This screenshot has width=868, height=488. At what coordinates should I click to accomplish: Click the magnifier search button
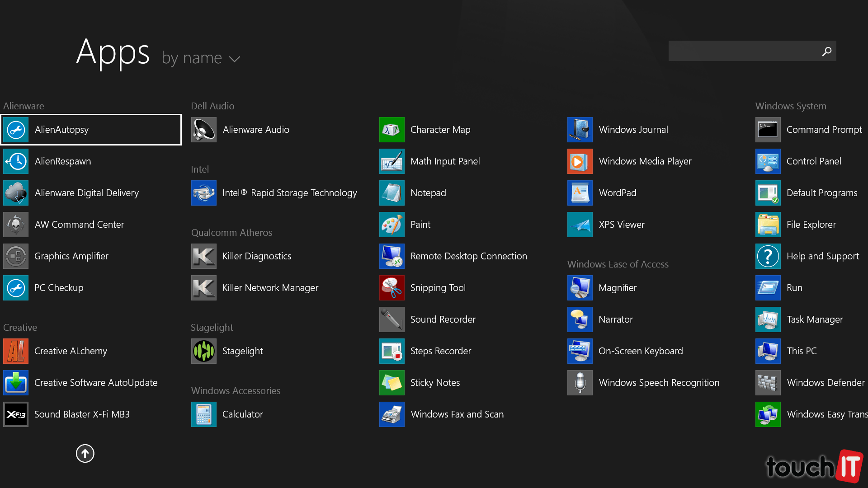click(x=826, y=52)
